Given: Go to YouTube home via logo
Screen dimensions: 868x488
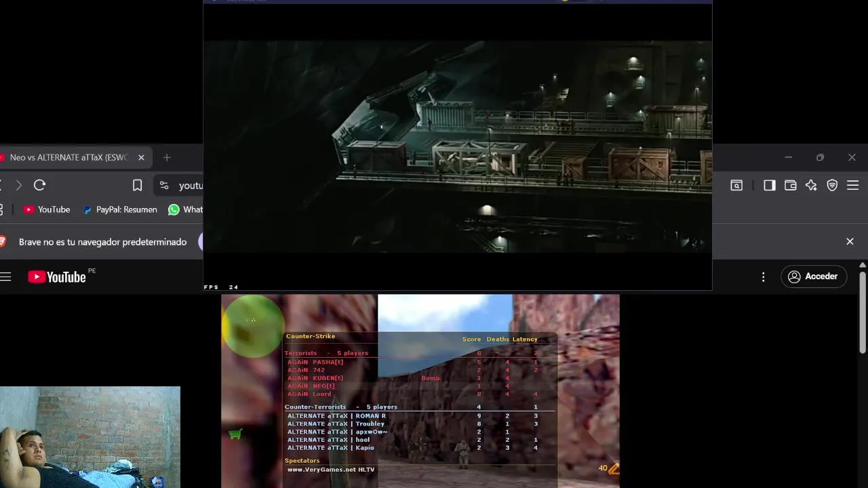Looking at the screenshot, I should coord(57,277).
